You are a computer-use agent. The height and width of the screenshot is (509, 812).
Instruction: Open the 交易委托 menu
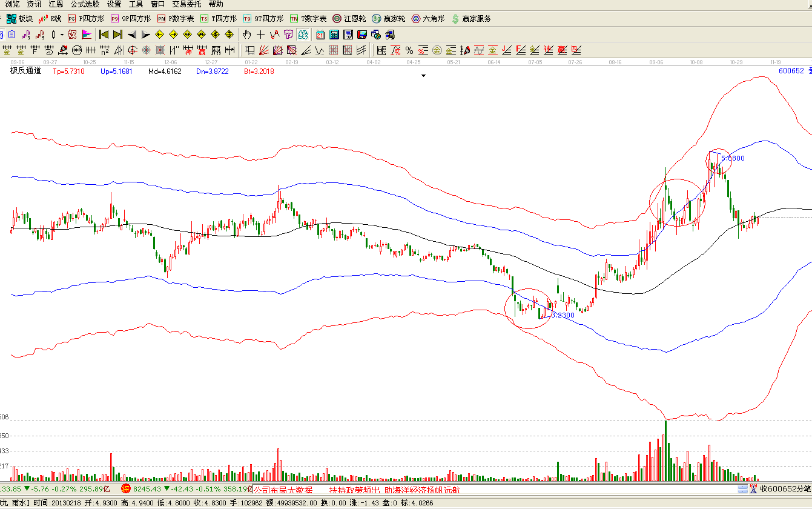point(186,4)
